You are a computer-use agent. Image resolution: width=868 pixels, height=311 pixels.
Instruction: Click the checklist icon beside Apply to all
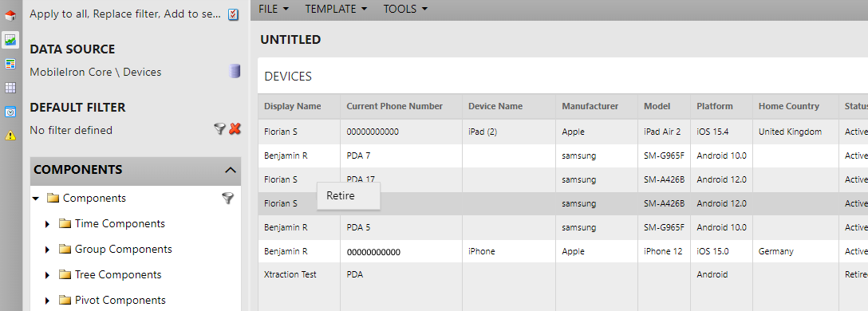[234, 14]
